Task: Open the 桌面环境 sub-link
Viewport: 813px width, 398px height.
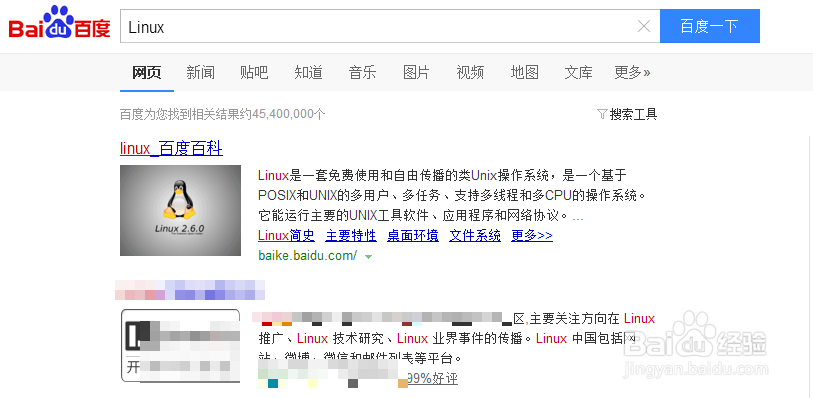Action: [413, 236]
